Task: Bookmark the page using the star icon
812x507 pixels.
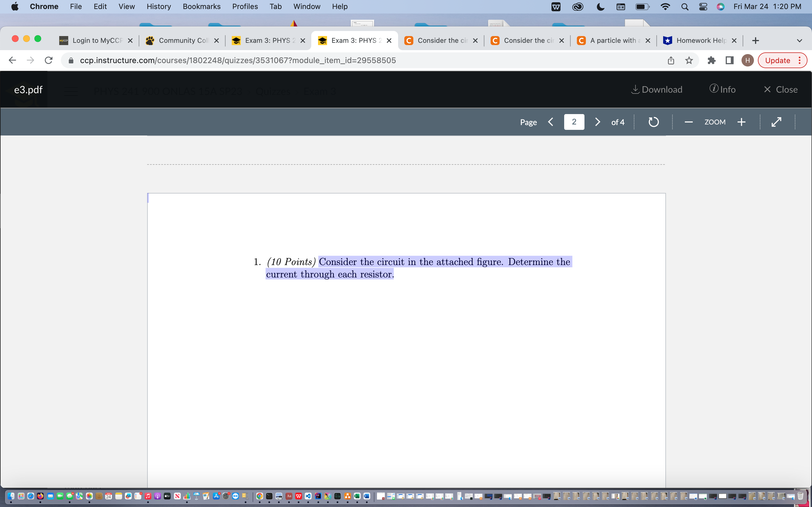Action: (689, 60)
